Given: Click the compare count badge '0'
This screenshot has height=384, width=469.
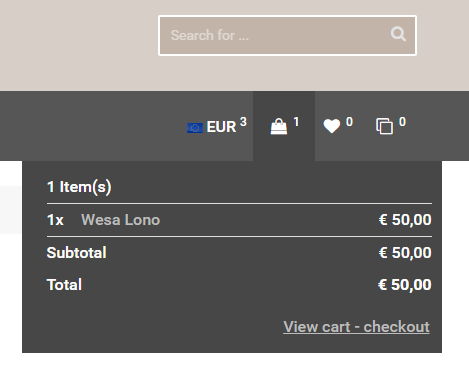Looking at the screenshot, I should tap(402, 122).
